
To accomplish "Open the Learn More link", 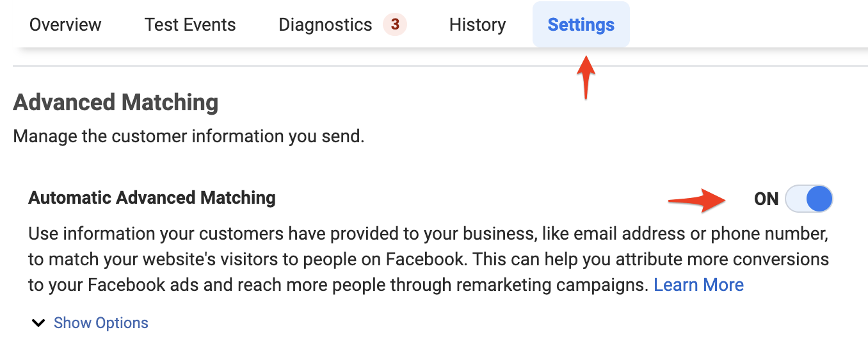I will coord(698,285).
